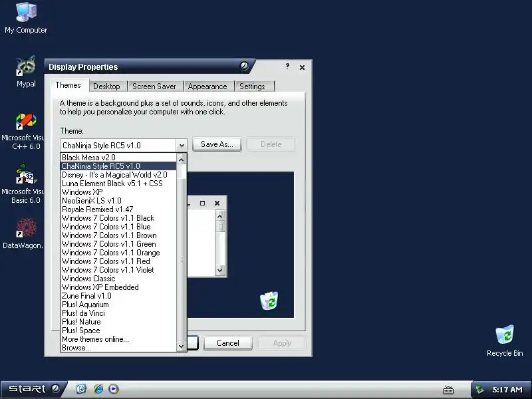Click the preview window scroll-up arrow

click(x=220, y=216)
